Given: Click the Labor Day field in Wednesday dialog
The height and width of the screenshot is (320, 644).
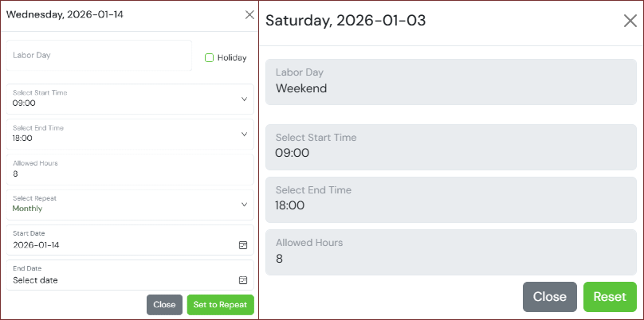Looking at the screenshot, I should point(100,56).
